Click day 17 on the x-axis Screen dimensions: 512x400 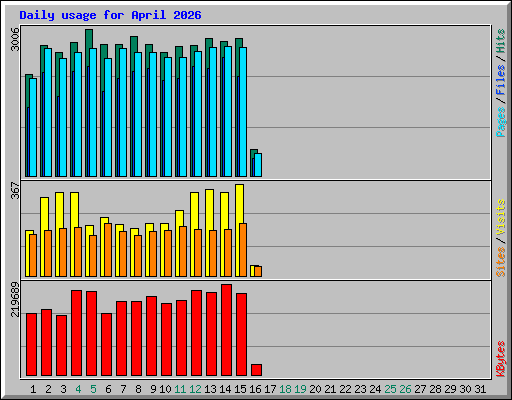[270, 389]
